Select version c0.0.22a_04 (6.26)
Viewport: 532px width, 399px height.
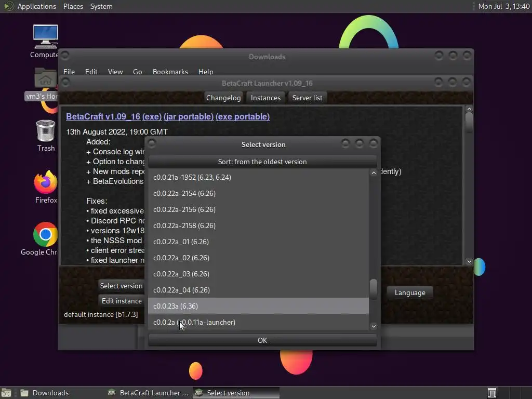(258, 290)
